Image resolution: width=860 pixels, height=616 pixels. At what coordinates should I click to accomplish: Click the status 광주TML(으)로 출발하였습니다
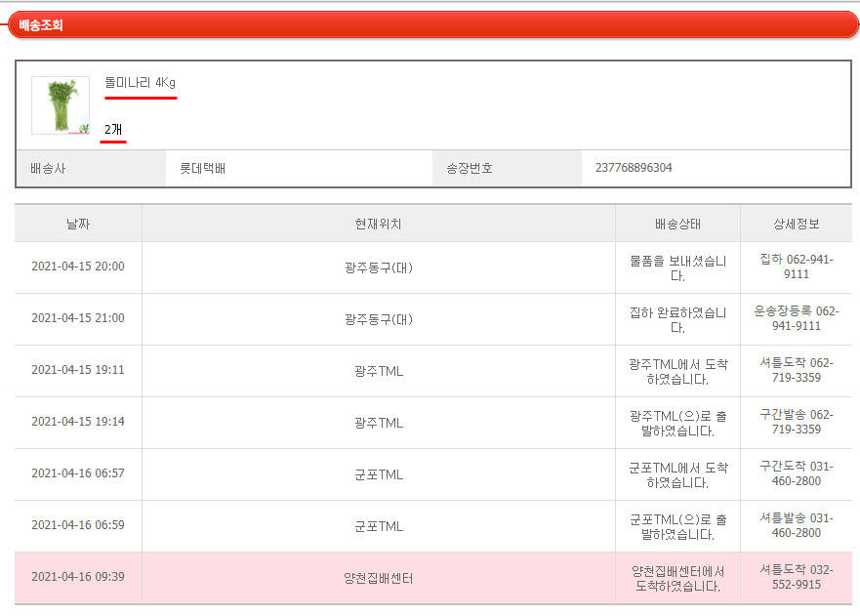pos(677,424)
